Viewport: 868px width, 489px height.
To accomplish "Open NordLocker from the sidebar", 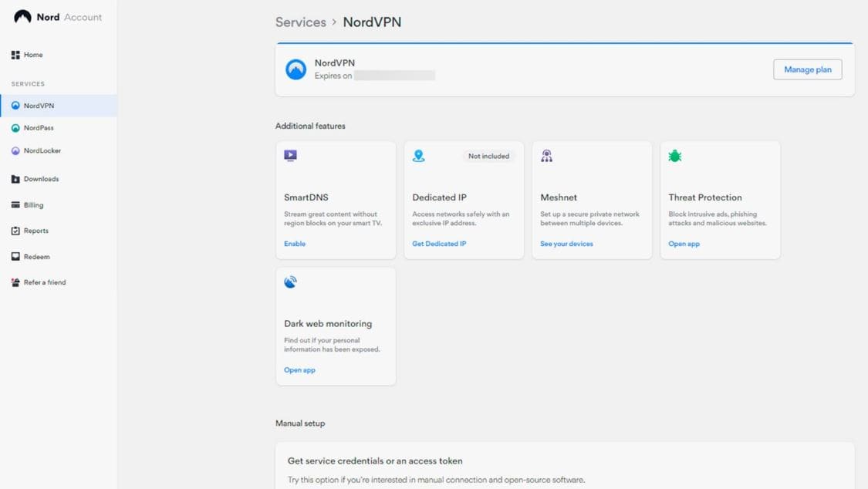I will pos(42,151).
